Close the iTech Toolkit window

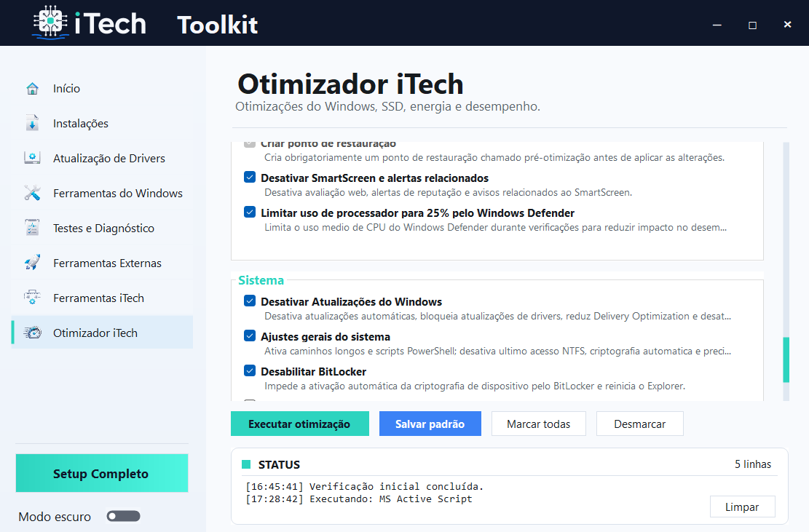click(x=787, y=24)
